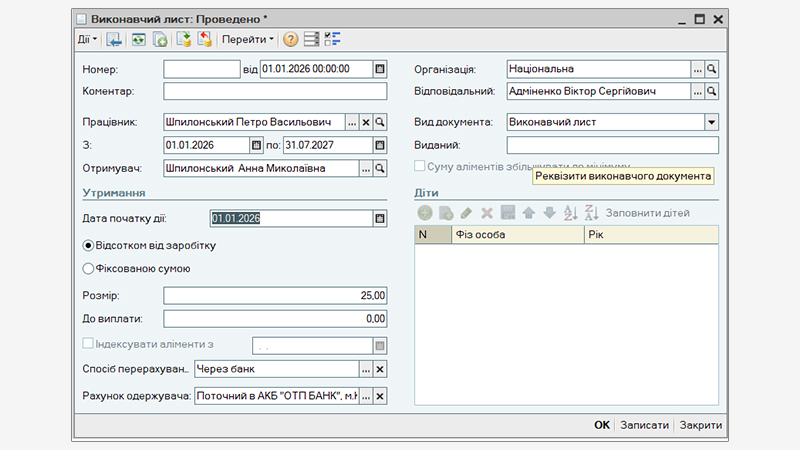Open calendar for Дата початку дії
The height and width of the screenshot is (450, 800).
point(380,218)
